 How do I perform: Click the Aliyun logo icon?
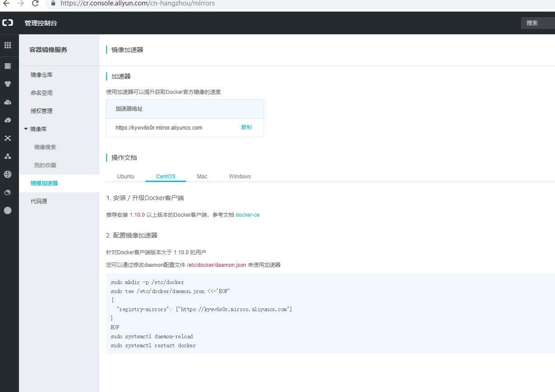[8, 23]
